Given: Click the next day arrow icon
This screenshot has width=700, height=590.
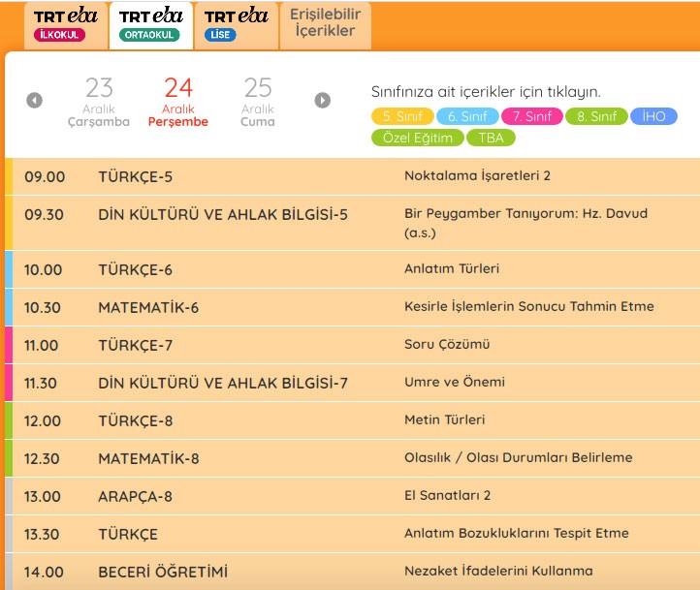Looking at the screenshot, I should pyautogui.click(x=323, y=100).
